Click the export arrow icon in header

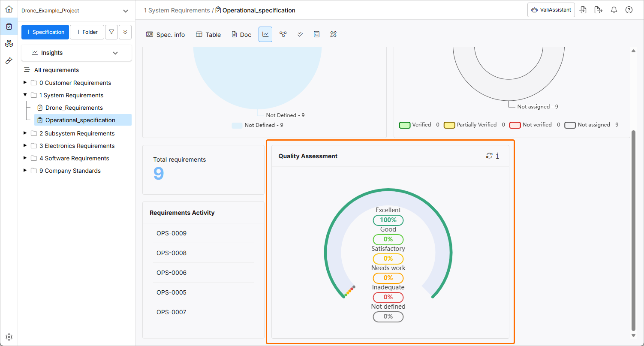599,10
